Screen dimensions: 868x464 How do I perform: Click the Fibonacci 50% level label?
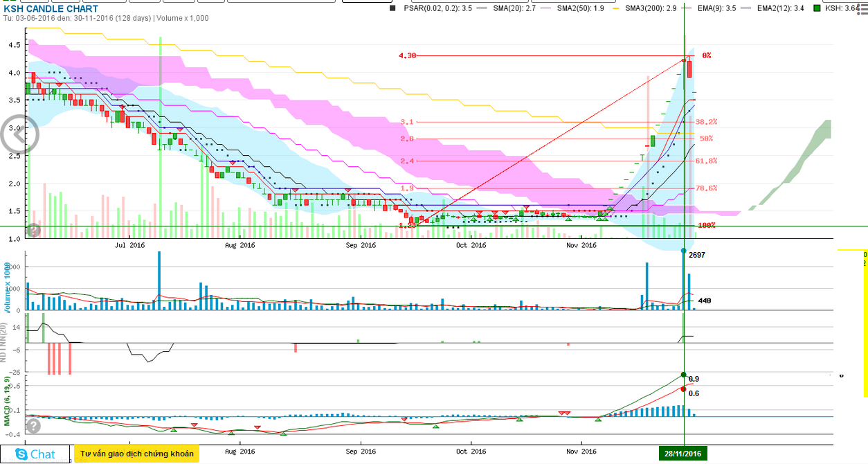tap(706, 139)
